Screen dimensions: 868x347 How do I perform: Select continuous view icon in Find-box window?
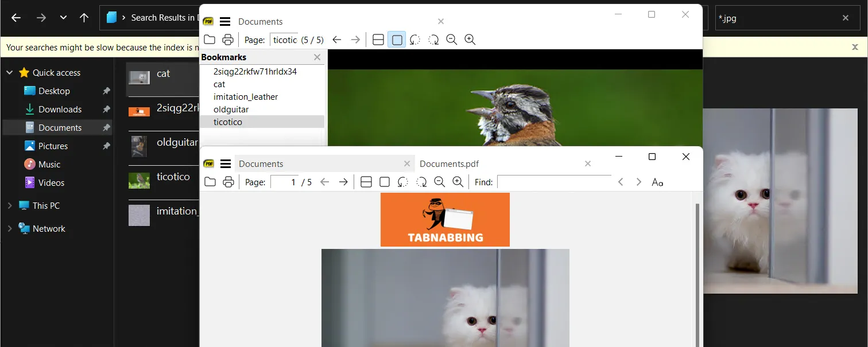[x=366, y=182]
